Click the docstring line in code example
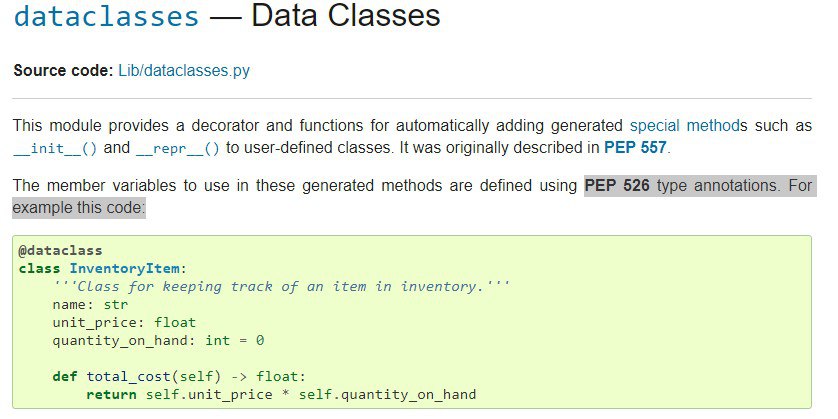This screenshot has width=838, height=419. pos(281,286)
